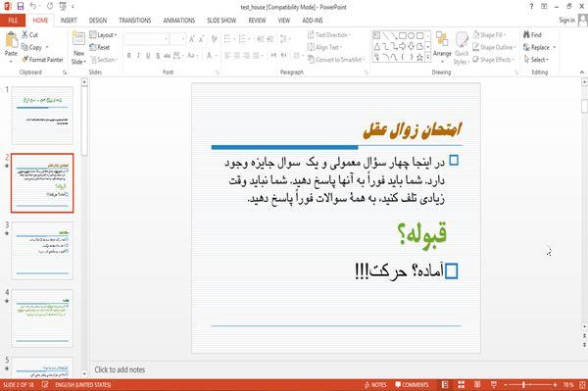The height and width of the screenshot is (391, 588).
Task: Clear all formatting icon
Action: click(214, 39)
